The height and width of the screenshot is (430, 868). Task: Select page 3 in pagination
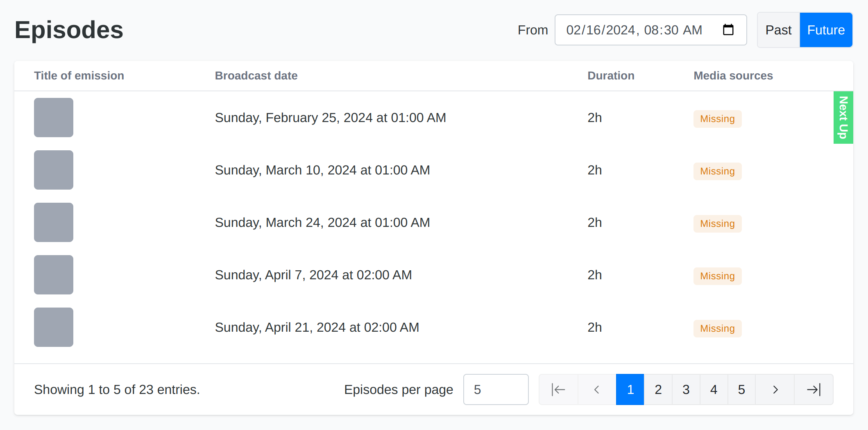(686, 389)
